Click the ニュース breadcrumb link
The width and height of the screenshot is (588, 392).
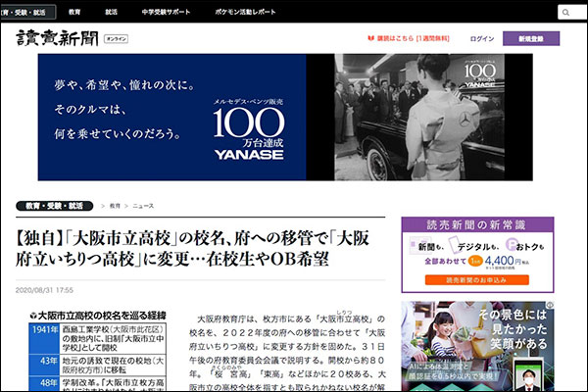(143, 207)
